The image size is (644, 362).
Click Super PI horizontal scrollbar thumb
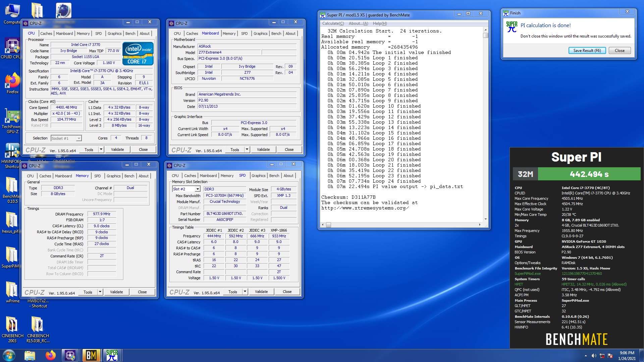pos(328,225)
